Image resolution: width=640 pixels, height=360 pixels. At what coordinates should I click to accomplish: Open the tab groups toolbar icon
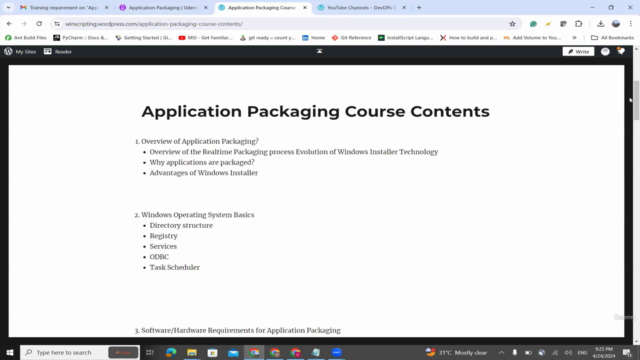pyautogui.click(x=563, y=24)
